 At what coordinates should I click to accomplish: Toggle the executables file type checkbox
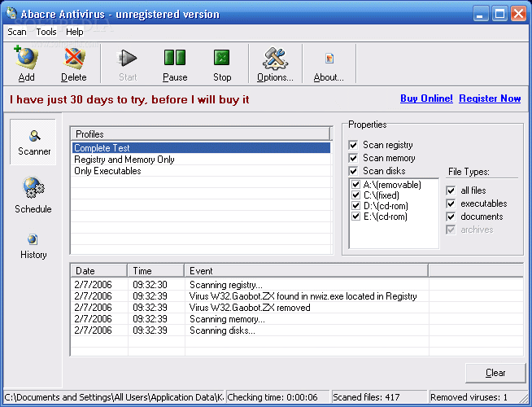451,203
